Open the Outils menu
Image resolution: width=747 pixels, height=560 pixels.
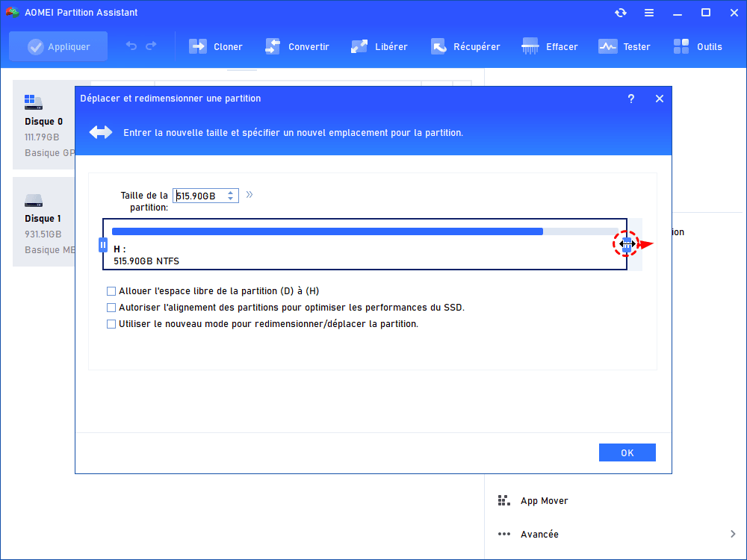click(x=698, y=46)
